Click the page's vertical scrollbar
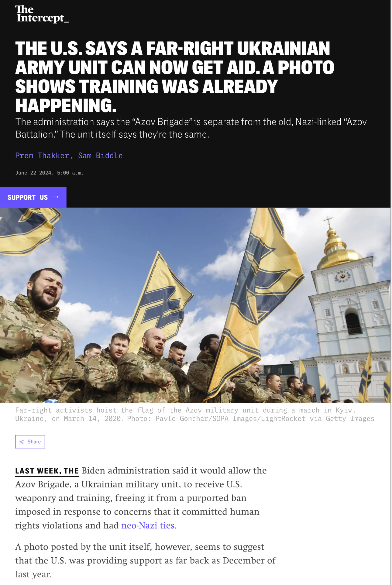Image resolution: width=392 pixels, height=585 pixels. click(x=391, y=292)
